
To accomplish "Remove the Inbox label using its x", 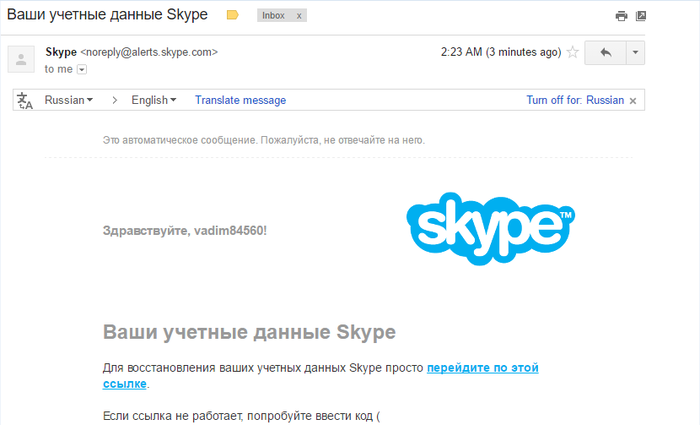I will coord(299,17).
